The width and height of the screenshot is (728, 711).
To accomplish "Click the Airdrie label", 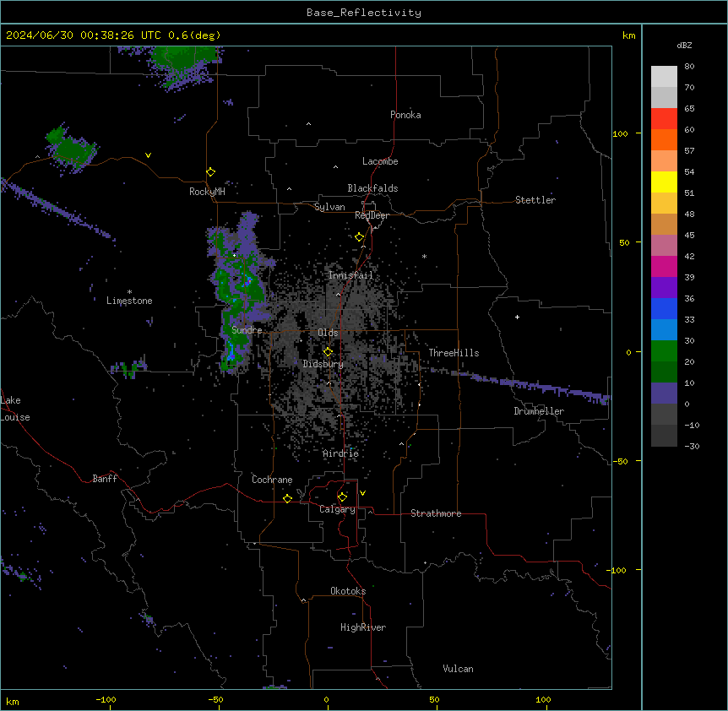I will click(341, 453).
